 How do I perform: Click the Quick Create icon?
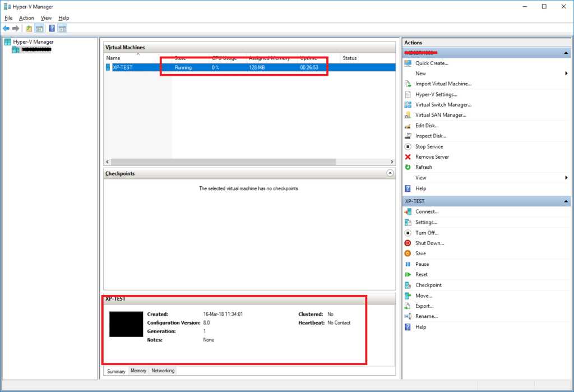(x=408, y=63)
